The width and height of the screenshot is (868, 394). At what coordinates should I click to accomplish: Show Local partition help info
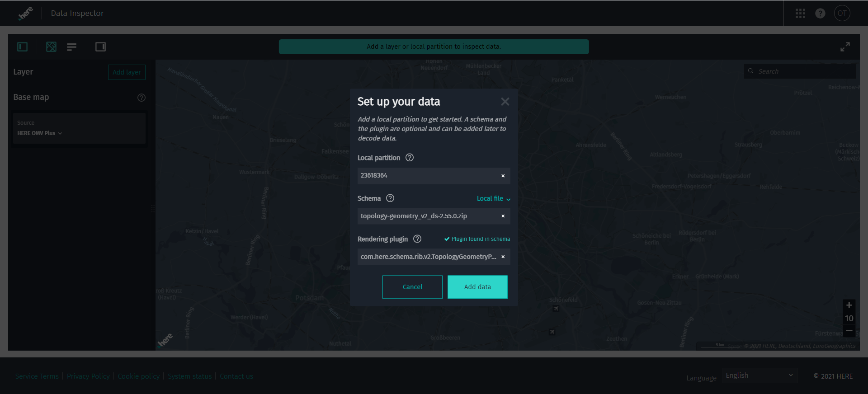(x=410, y=158)
